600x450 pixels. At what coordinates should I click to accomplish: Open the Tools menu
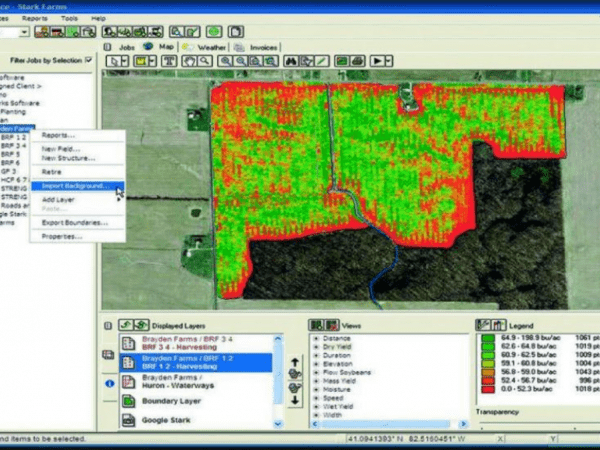69,18
